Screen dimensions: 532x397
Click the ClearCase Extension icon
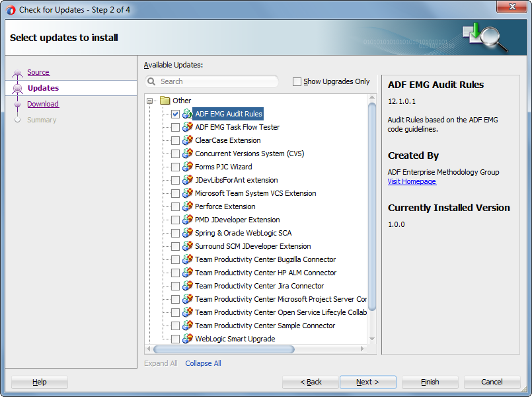point(187,140)
